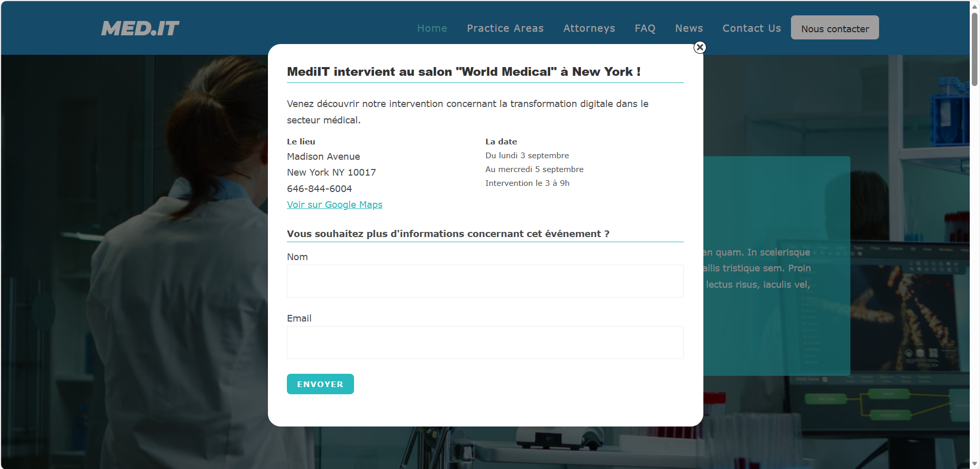Close the World Medical event popup

point(700,48)
